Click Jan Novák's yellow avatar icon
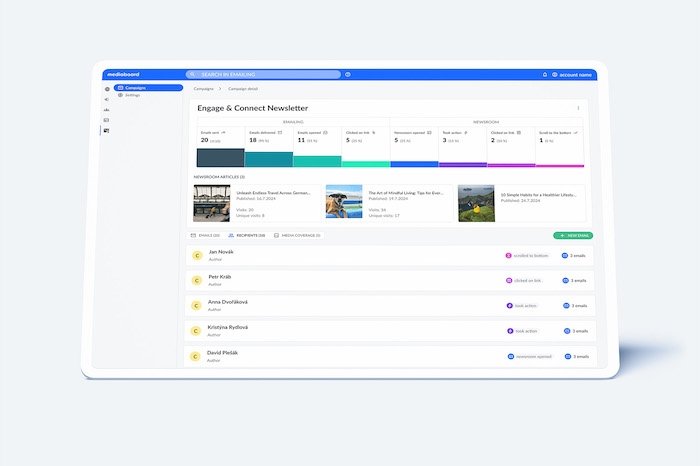The width and height of the screenshot is (700, 466). (x=197, y=255)
